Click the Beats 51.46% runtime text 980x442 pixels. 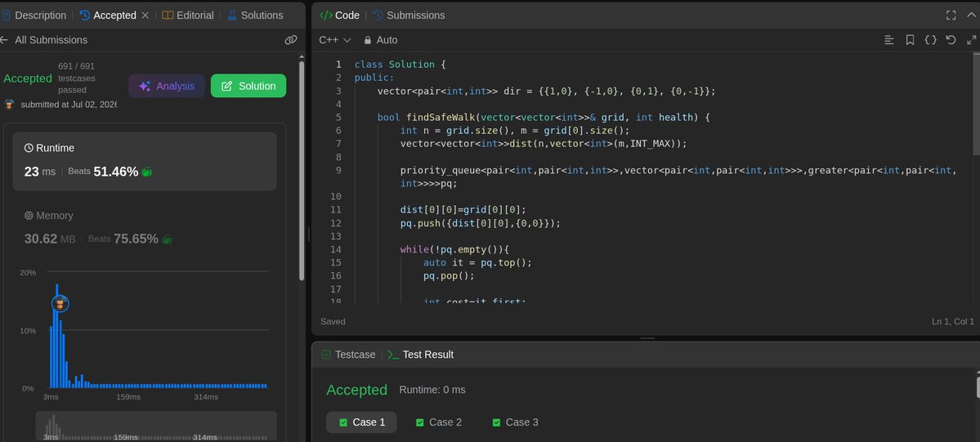(102, 172)
